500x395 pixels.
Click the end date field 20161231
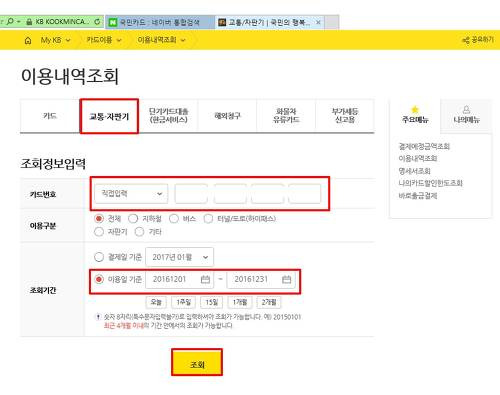[261, 279]
